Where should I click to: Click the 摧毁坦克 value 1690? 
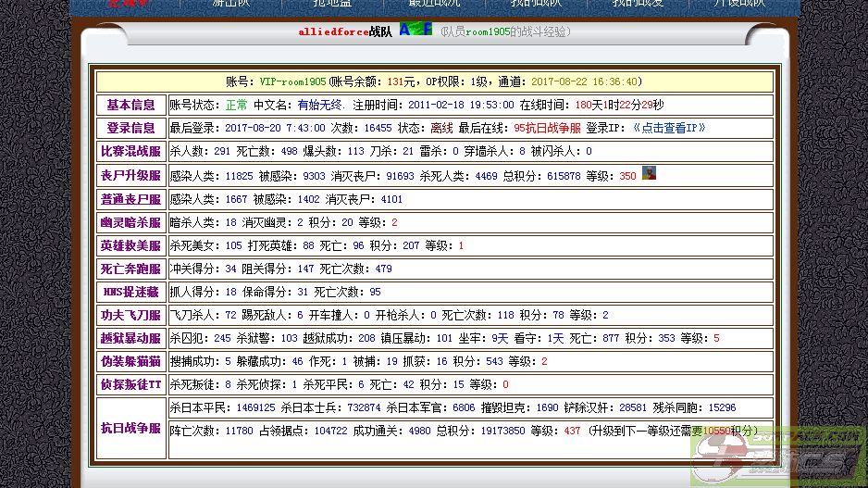547,407
